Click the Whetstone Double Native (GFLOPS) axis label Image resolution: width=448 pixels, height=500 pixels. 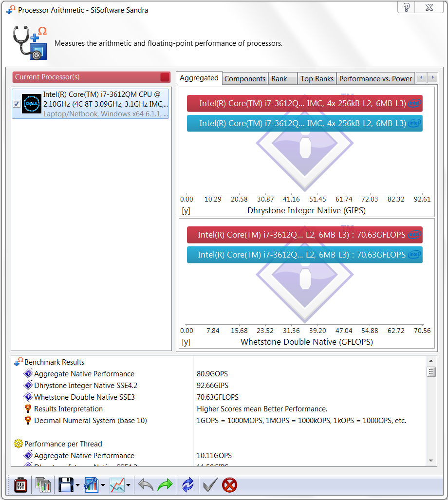[x=307, y=342]
